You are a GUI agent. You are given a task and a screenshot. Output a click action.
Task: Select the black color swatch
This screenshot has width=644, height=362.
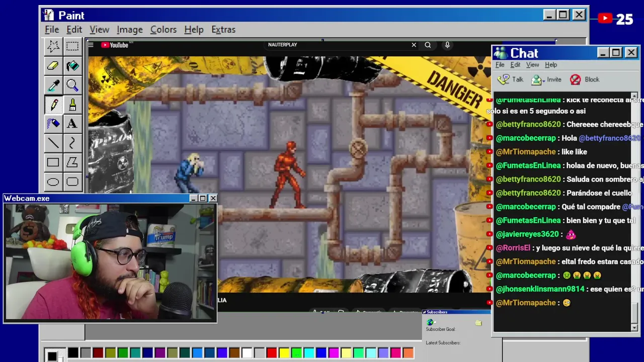(73, 353)
